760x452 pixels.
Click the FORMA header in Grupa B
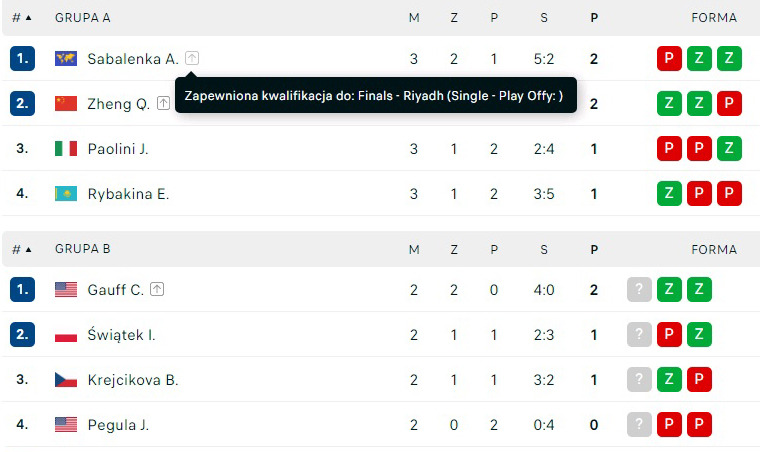pyautogui.click(x=714, y=249)
